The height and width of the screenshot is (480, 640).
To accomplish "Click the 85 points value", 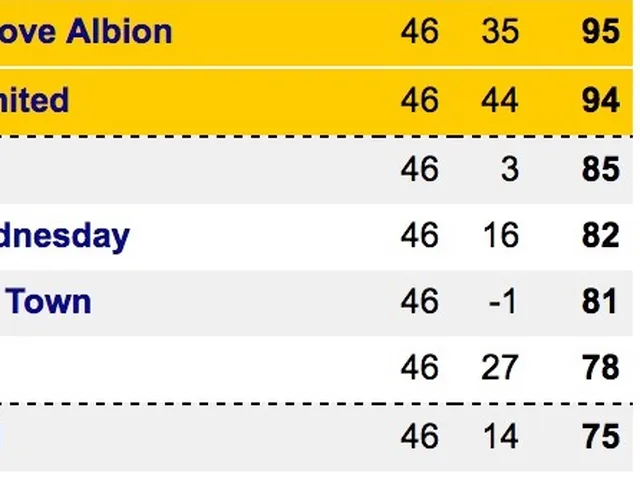I will (600, 168).
